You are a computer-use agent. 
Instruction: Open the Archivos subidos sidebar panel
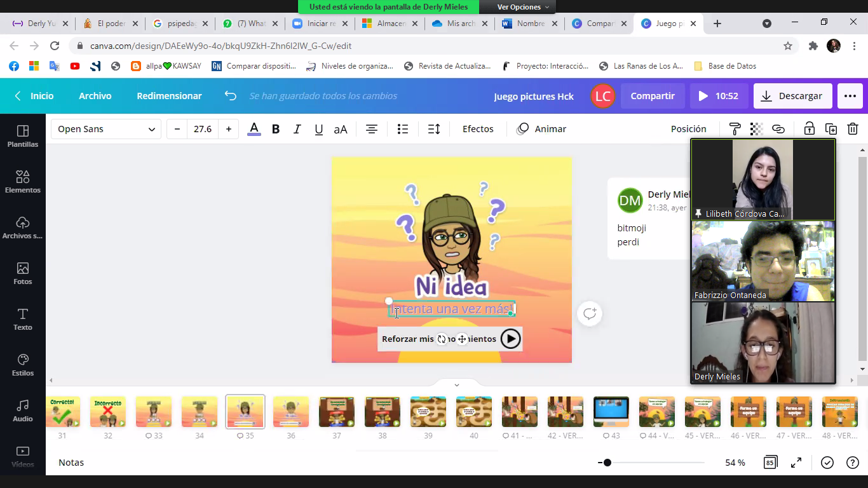click(x=23, y=227)
